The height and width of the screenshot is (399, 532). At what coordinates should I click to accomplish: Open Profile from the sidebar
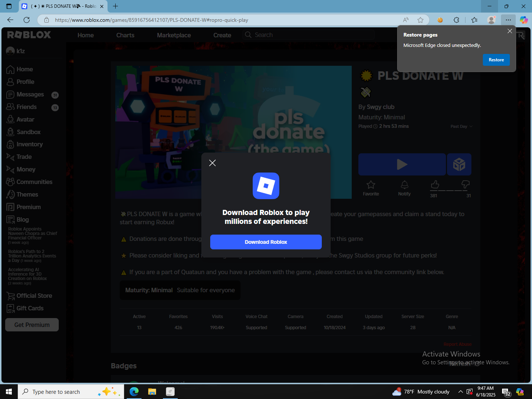pos(21,82)
